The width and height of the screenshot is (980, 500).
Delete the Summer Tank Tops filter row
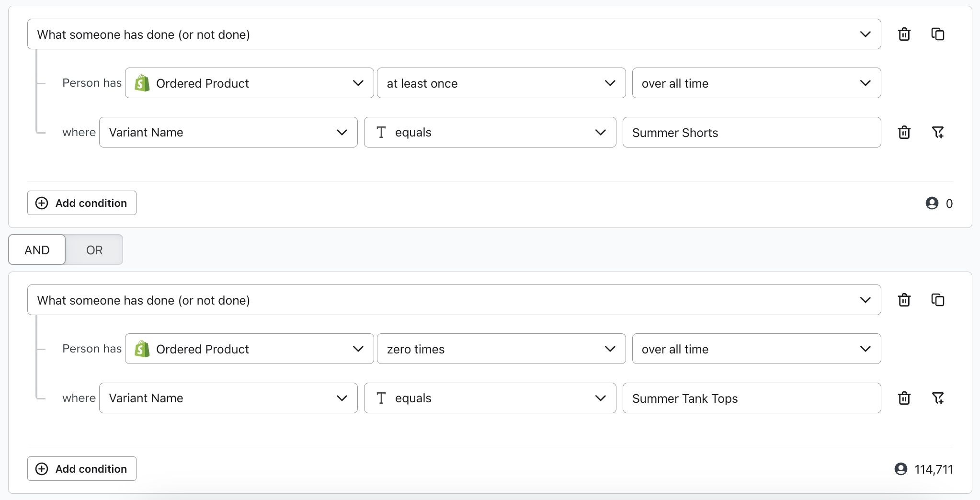tap(904, 398)
